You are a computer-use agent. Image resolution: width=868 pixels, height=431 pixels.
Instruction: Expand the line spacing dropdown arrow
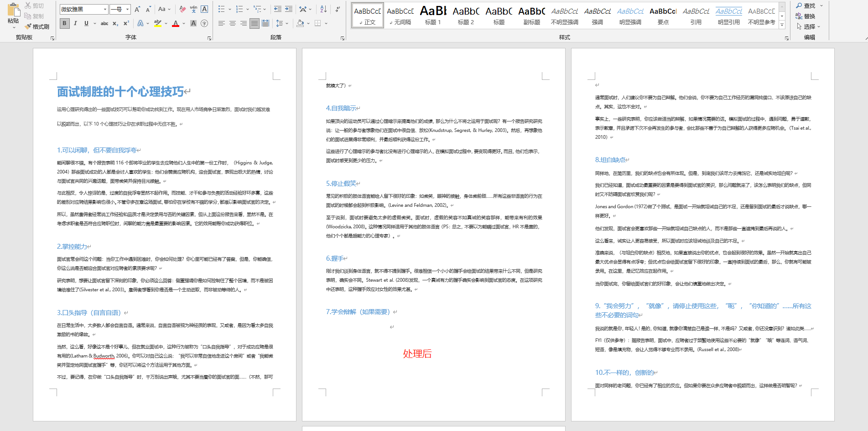click(287, 23)
